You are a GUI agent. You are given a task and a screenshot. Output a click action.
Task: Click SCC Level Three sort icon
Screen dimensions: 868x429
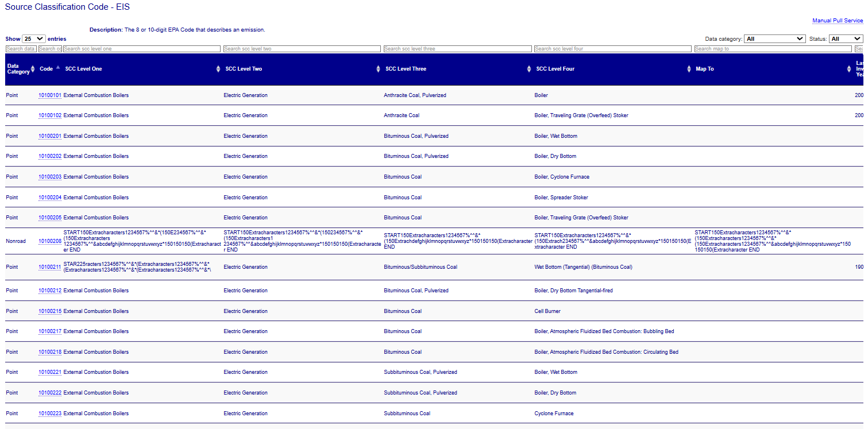529,69
